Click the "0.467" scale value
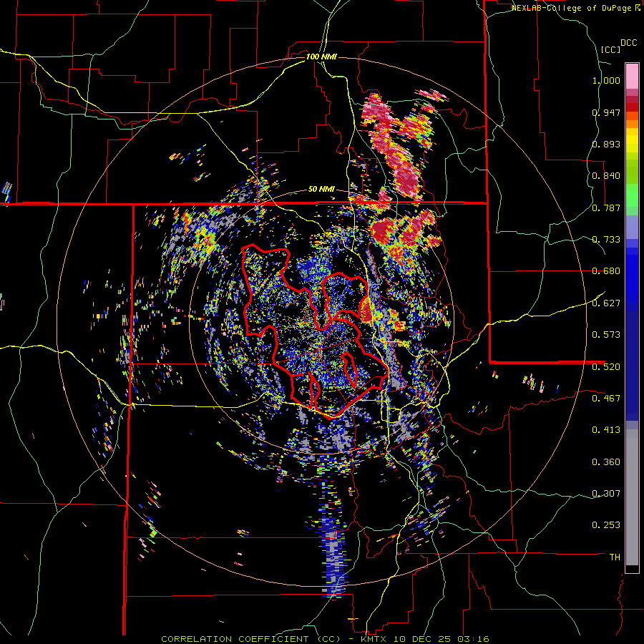644x644 pixels. tap(606, 398)
